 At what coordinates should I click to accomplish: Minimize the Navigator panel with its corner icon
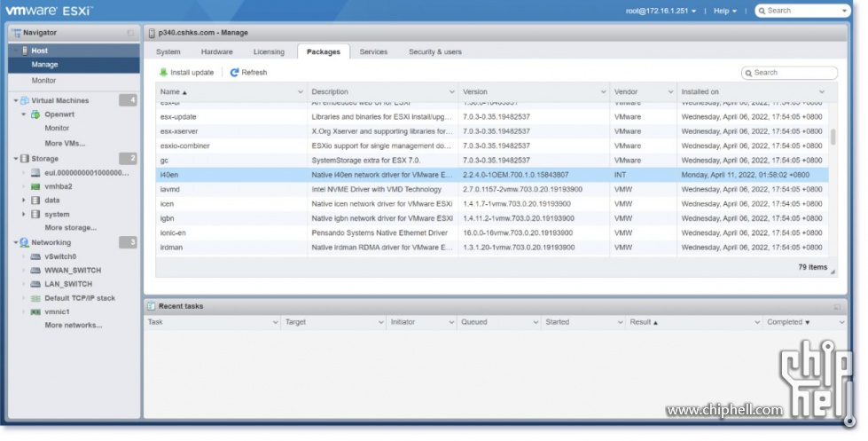pos(130,33)
